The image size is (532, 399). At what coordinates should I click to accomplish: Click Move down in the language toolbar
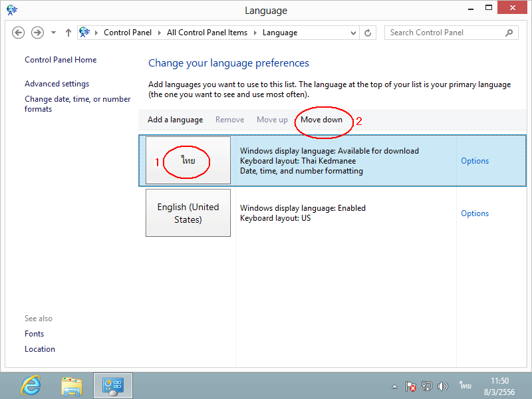[321, 120]
